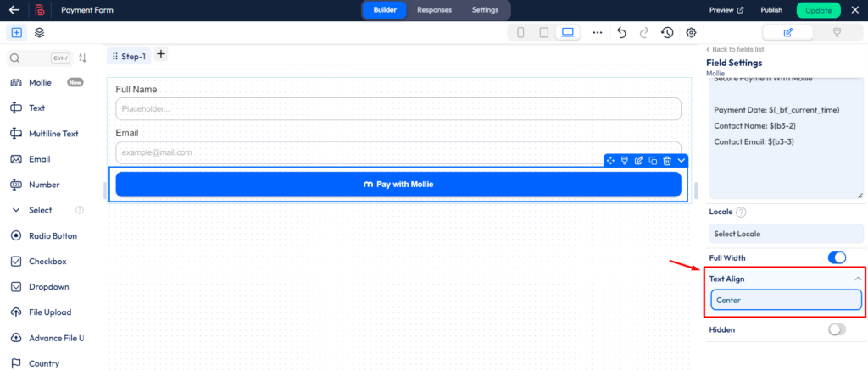
Task: Close the form builder with X
Action: click(x=854, y=10)
